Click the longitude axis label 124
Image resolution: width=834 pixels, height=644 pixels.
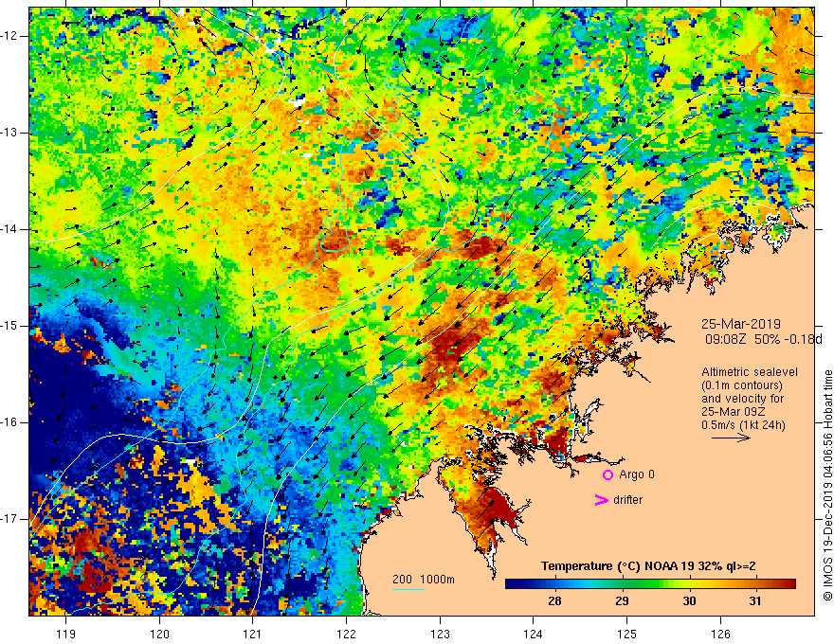(534, 634)
